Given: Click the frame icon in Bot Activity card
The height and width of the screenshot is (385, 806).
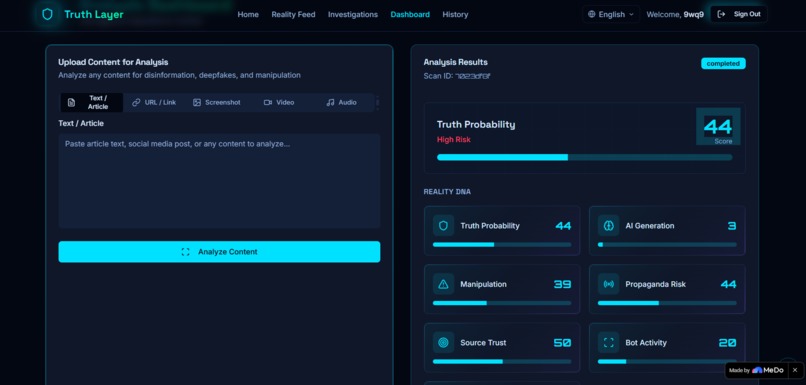Looking at the screenshot, I should tap(609, 342).
